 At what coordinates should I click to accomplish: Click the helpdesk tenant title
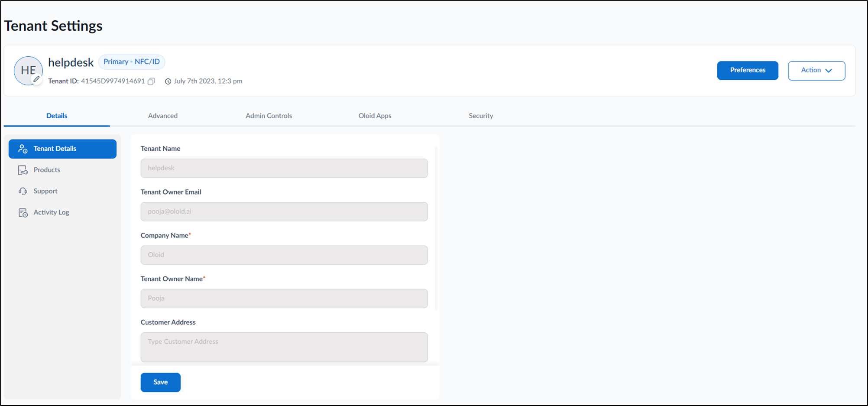[71, 62]
